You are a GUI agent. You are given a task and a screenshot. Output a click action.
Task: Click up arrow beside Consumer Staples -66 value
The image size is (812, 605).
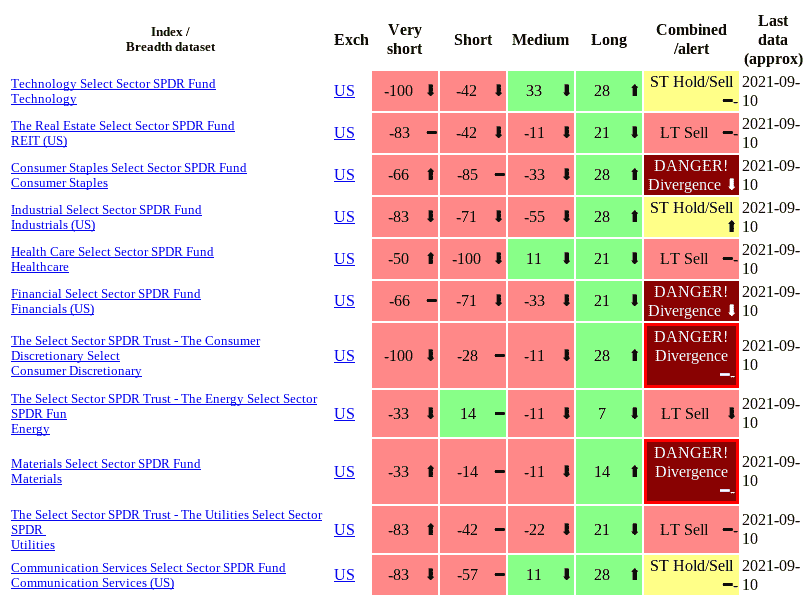click(x=430, y=175)
